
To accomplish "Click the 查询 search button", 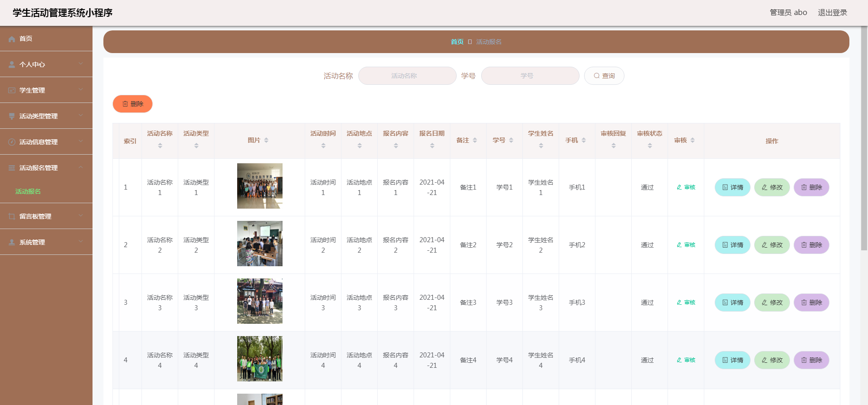I will [604, 76].
